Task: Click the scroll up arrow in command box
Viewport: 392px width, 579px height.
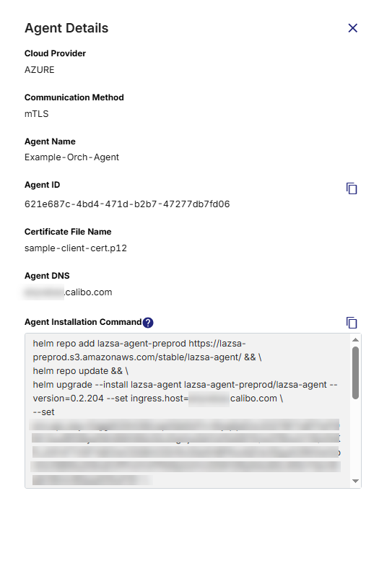Action: [x=355, y=340]
